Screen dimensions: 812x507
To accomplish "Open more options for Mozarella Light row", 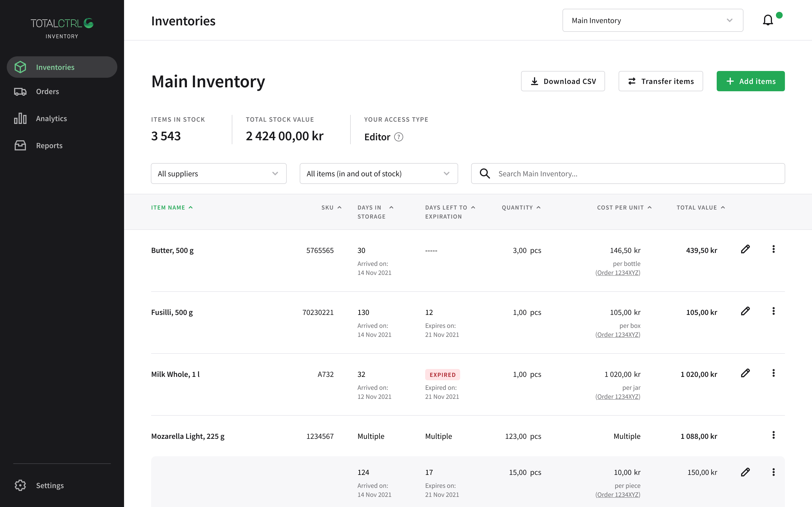I will (773, 435).
